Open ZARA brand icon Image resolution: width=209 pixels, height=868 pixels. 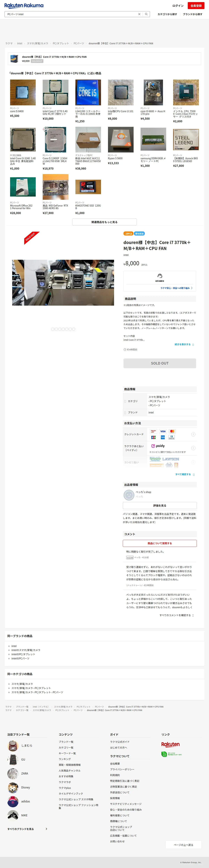coord(13,773)
